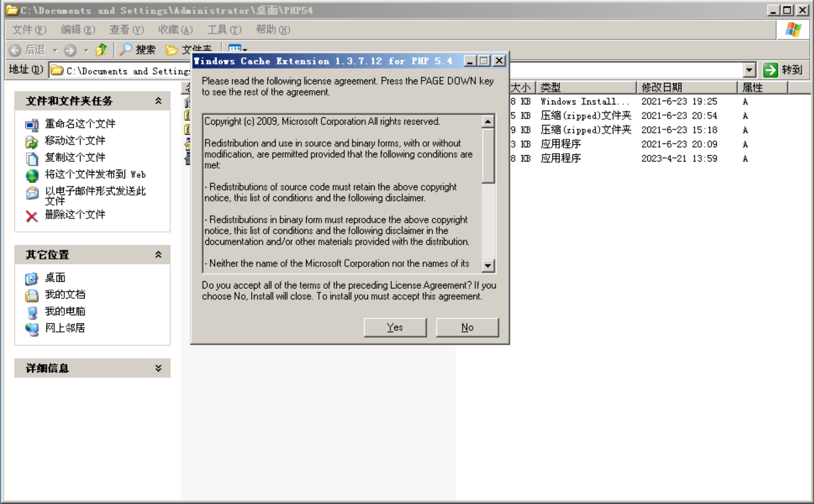Image resolution: width=814 pixels, height=504 pixels.
Task: Click the license text scroll-down arrow
Action: [488, 265]
